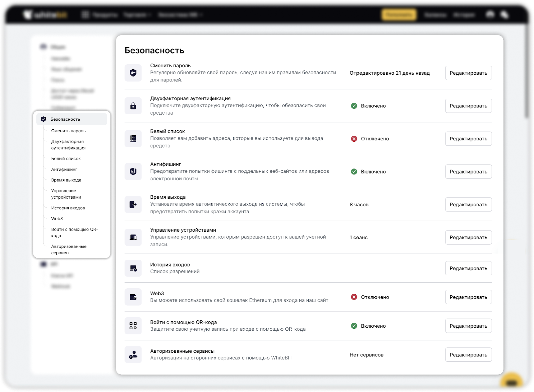Click the Время выхода logout arrow icon
The image size is (534, 392).
[133, 205]
